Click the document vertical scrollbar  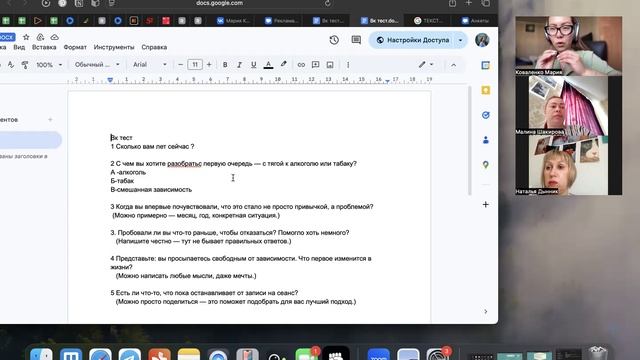click(469, 140)
